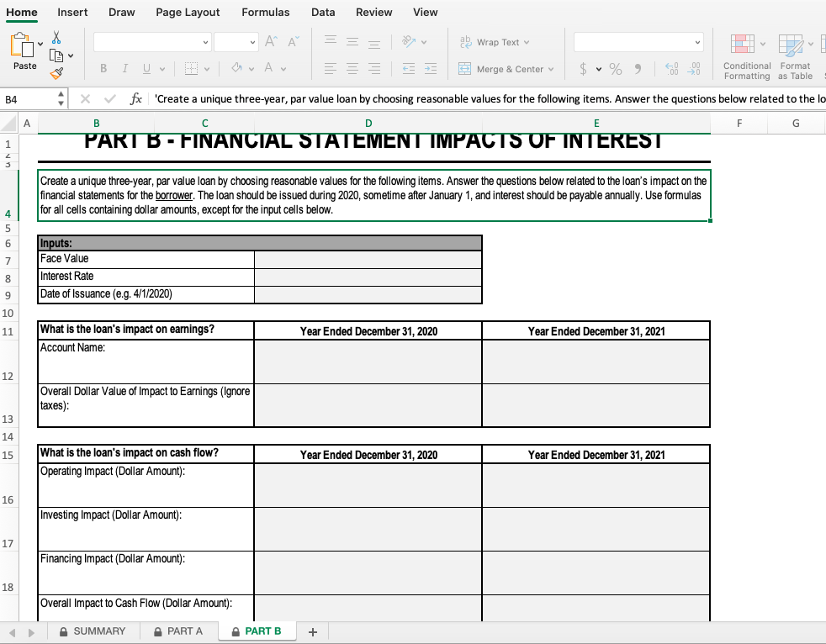Open the font color swatch
The height and width of the screenshot is (644, 826).
pyautogui.click(x=268, y=69)
